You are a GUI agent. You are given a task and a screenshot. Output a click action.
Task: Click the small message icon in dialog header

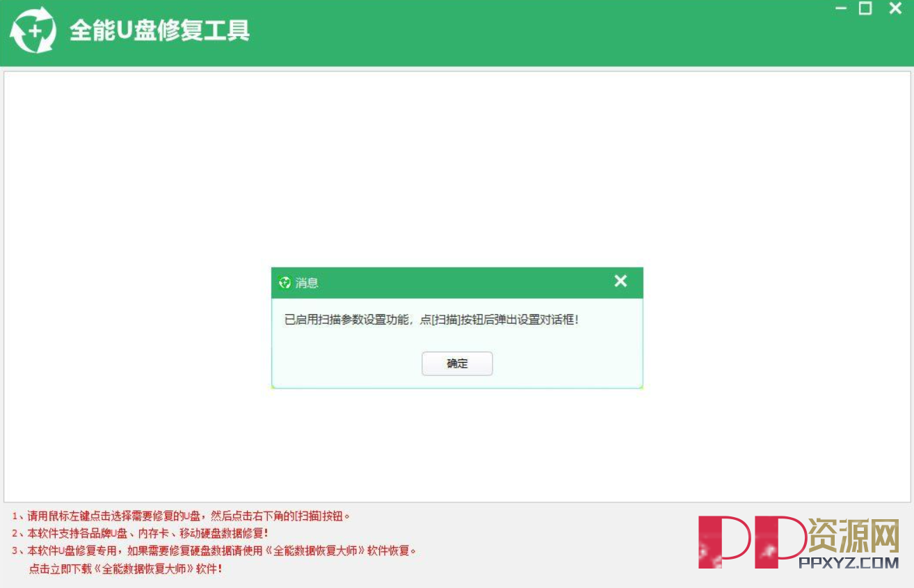(x=284, y=282)
